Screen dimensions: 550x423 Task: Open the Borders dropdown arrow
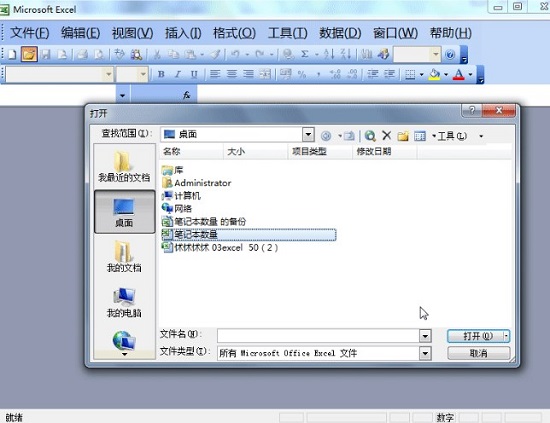pyautogui.click(x=421, y=74)
